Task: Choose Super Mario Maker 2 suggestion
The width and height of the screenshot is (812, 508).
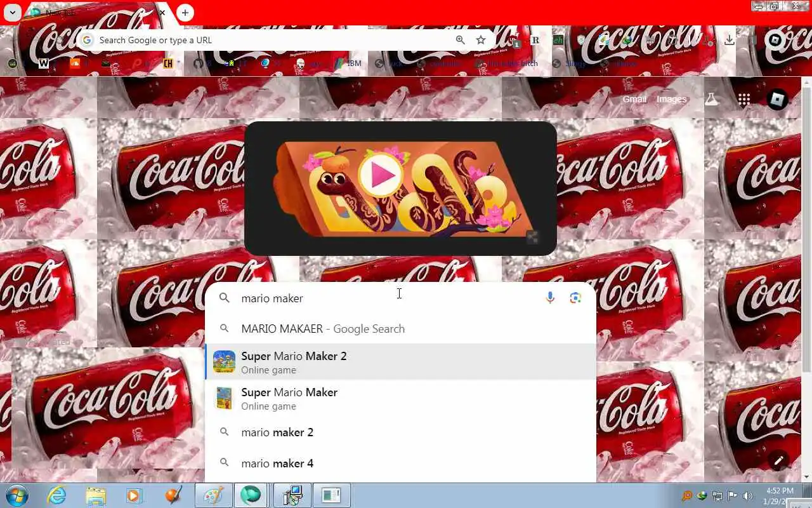Action: 400,362
